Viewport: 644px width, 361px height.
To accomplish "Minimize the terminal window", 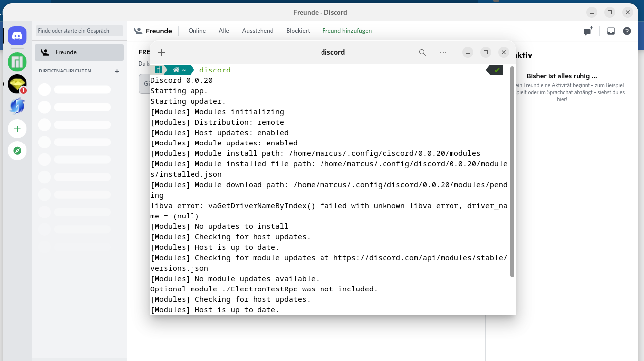I will (x=468, y=52).
